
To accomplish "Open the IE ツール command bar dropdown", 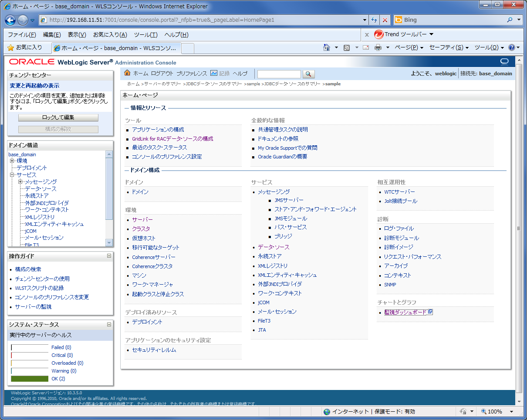I will tap(489, 47).
